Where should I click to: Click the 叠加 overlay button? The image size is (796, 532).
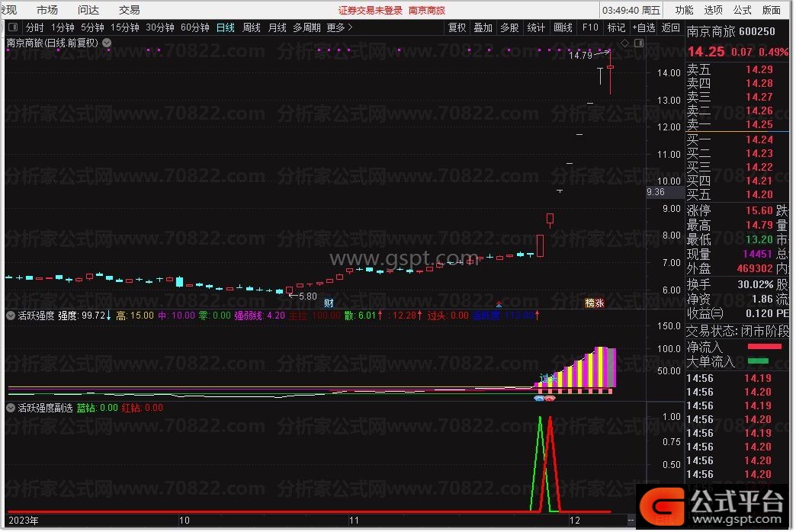tap(483, 27)
